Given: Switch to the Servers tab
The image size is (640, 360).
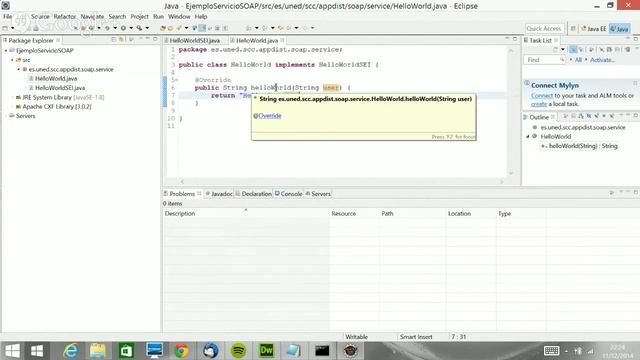Looking at the screenshot, I should pyautogui.click(x=318, y=194).
